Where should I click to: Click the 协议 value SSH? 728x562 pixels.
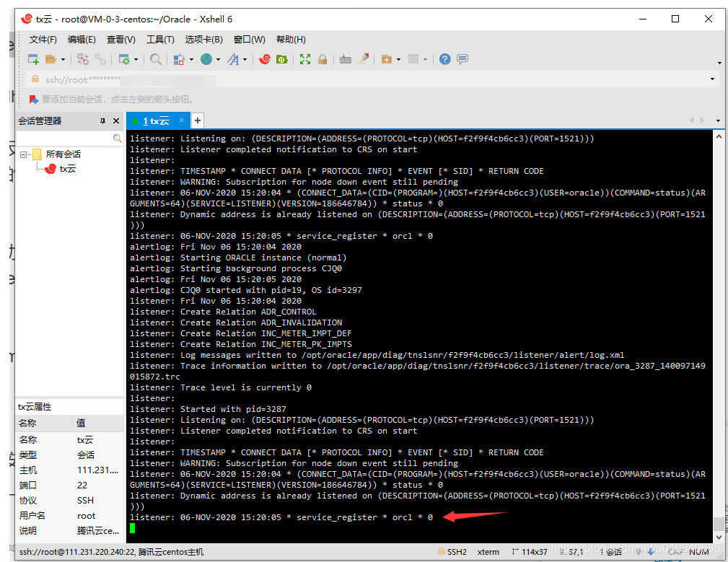[x=85, y=501]
